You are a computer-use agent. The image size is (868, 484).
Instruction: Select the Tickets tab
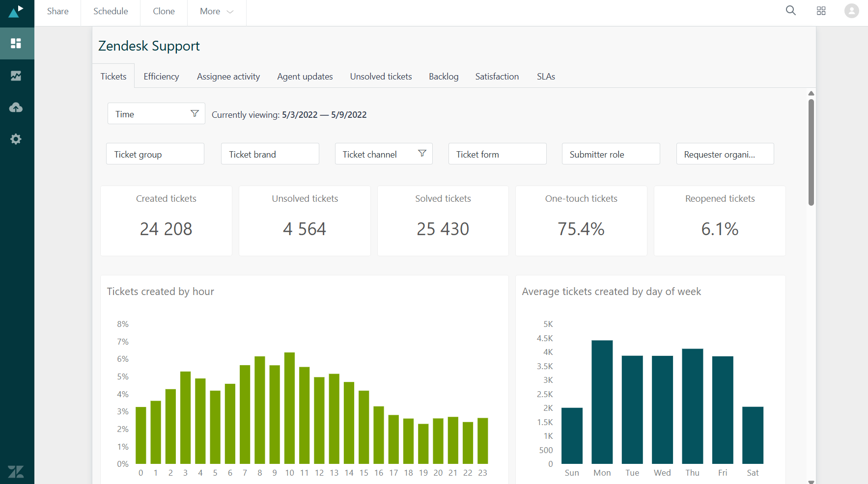coord(113,76)
